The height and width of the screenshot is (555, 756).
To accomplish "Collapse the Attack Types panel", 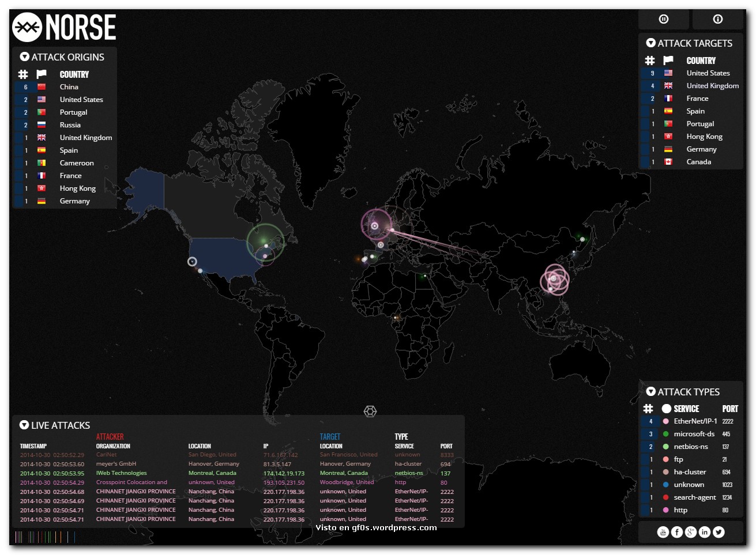I will pyautogui.click(x=650, y=392).
